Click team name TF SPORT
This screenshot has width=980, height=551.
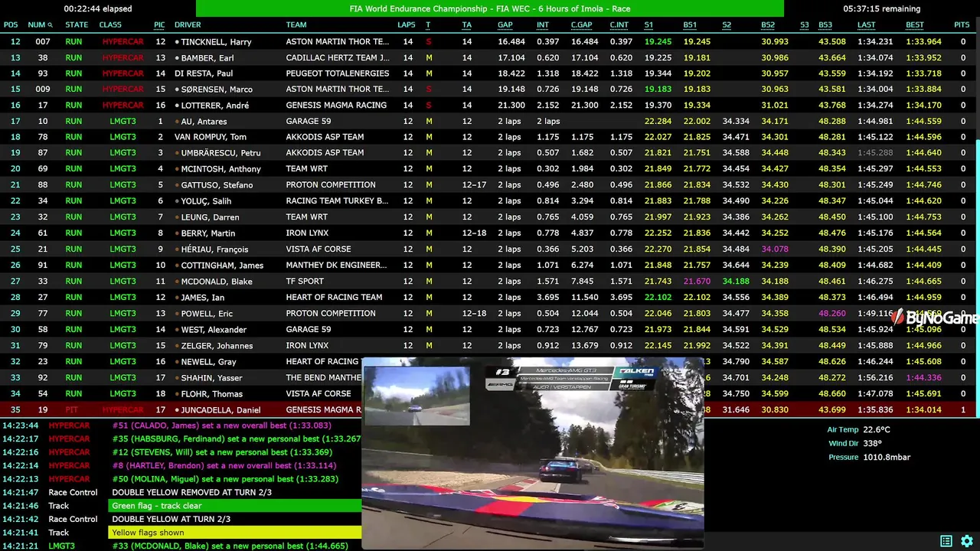tap(305, 282)
